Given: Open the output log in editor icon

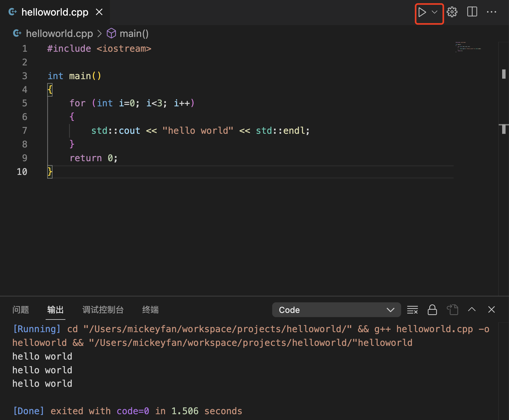Looking at the screenshot, I should [x=452, y=310].
